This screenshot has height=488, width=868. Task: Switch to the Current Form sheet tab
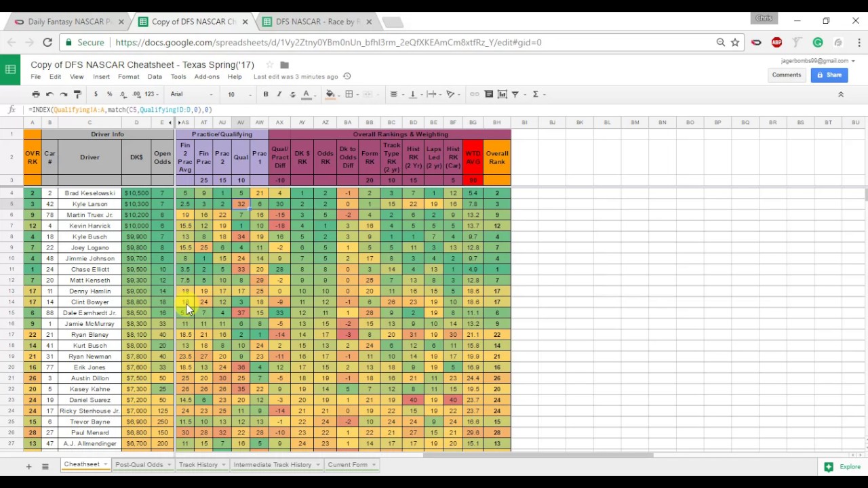click(347, 465)
